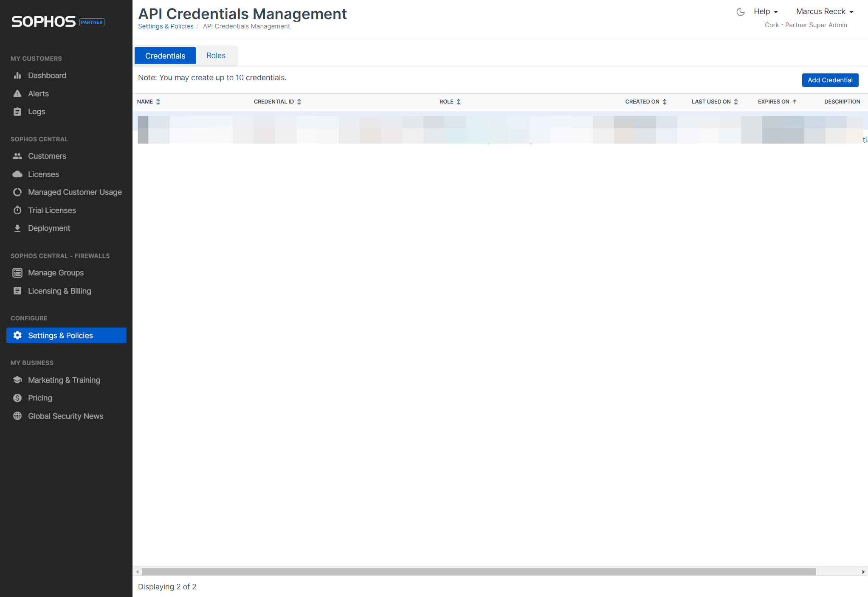Click the Customers people icon

[17, 156]
